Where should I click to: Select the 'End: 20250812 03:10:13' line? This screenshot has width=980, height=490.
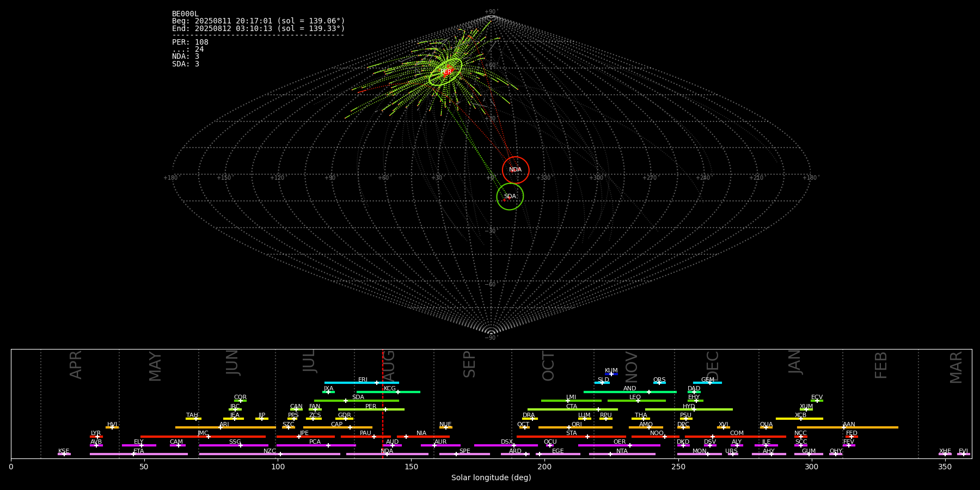[x=259, y=28]
